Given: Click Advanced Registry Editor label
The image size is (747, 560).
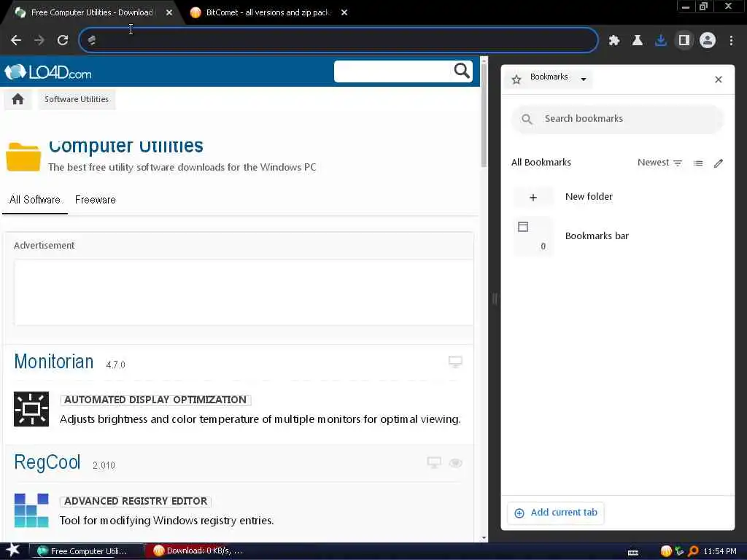Looking at the screenshot, I should [x=136, y=502].
